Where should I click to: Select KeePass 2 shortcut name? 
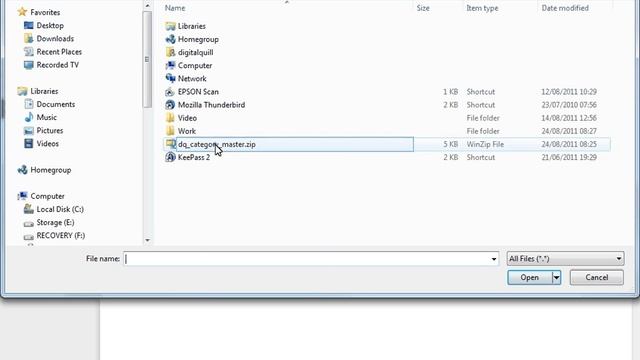[x=194, y=157]
